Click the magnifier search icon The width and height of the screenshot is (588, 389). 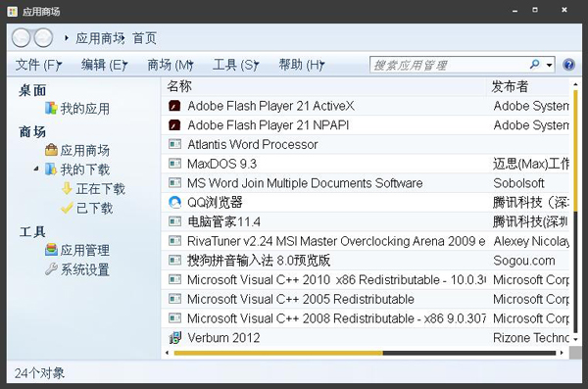pos(535,65)
